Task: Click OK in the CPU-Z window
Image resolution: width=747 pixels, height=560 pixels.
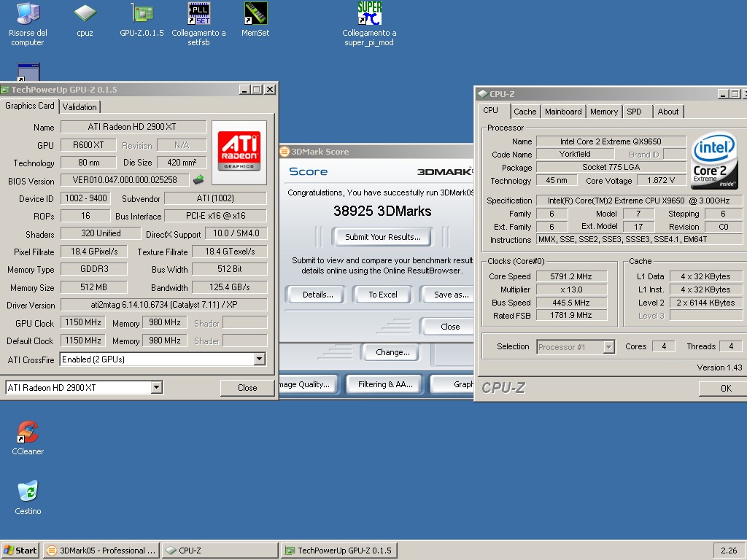Action: [723, 389]
